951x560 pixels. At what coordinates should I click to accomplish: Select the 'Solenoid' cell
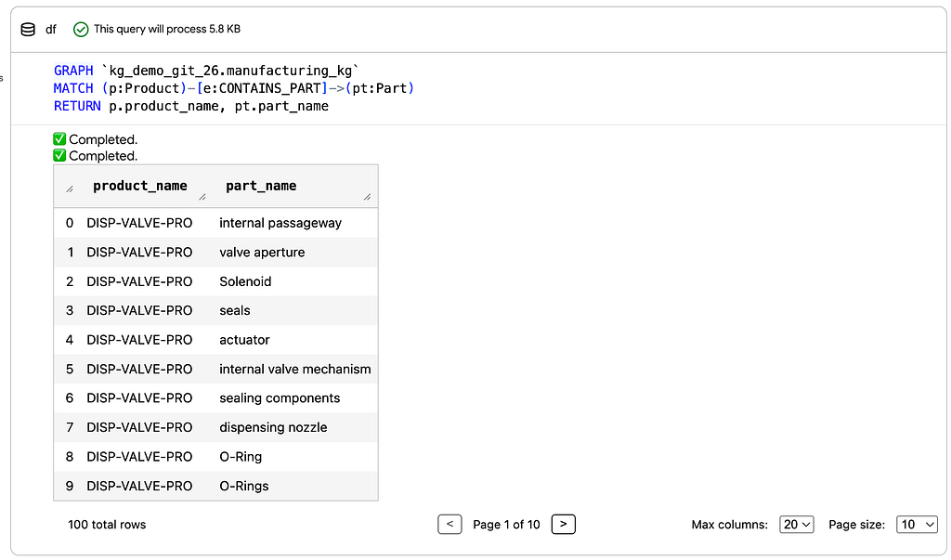(245, 281)
